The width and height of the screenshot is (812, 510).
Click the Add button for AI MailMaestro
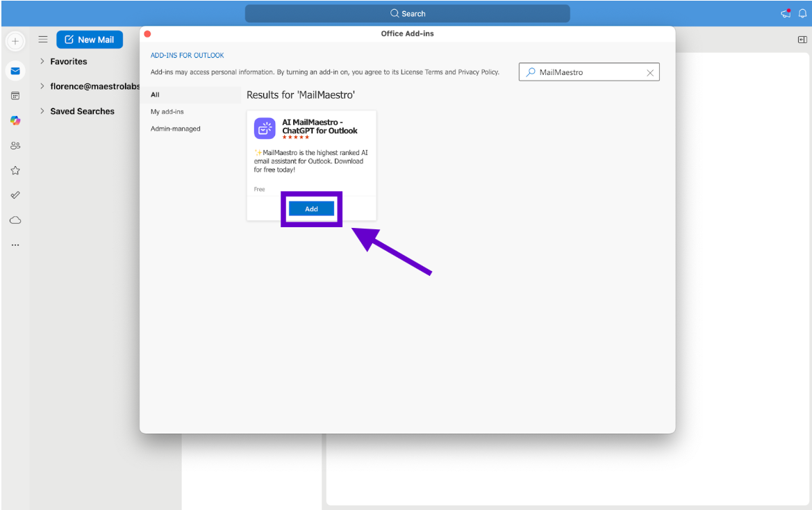(x=311, y=208)
